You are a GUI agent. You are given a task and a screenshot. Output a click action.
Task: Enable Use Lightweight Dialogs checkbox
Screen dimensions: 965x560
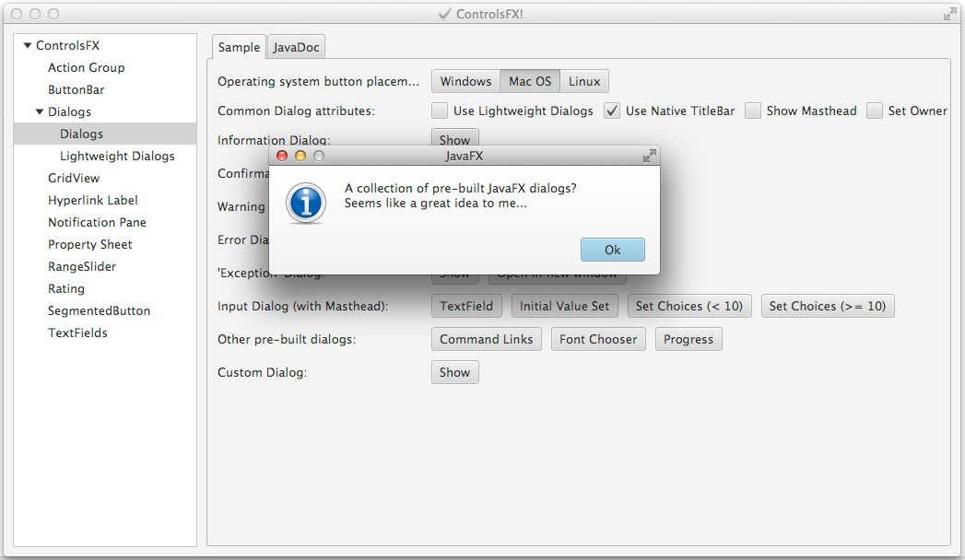(440, 111)
